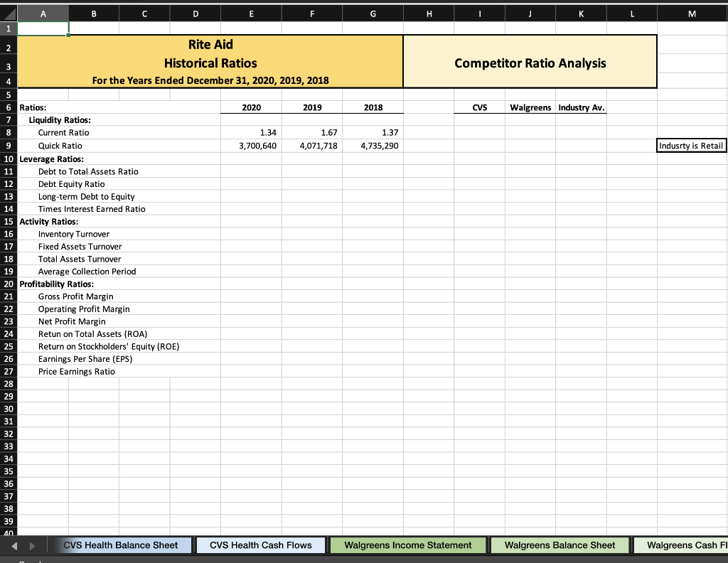Select the Indusrty is Retail note cell
The width and height of the screenshot is (728, 563).
(x=691, y=145)
